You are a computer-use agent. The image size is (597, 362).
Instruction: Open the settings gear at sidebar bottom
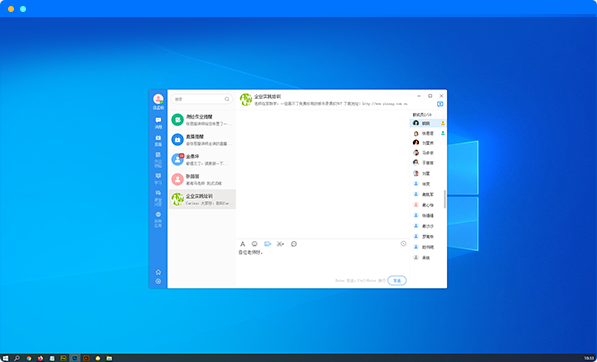[158, 281]
